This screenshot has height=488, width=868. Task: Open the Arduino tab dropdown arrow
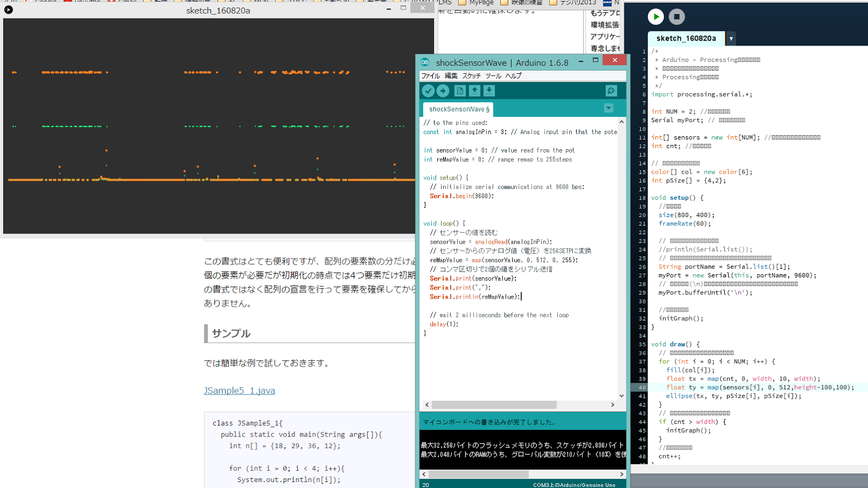[x=609, y=108]
